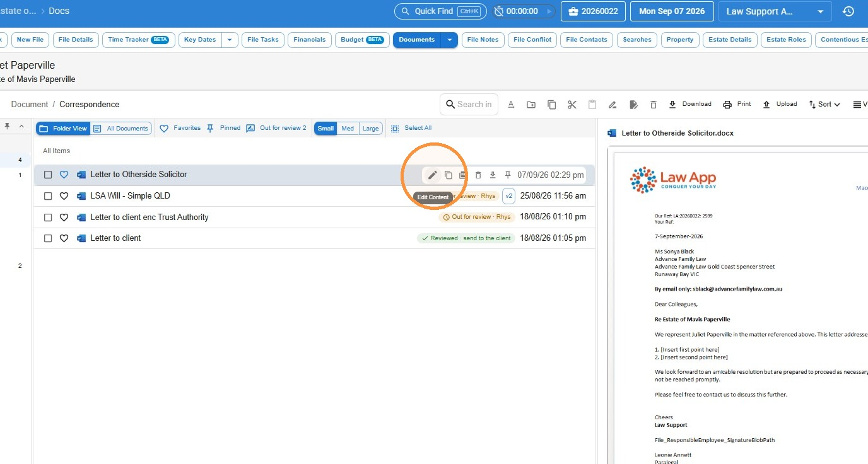Set the list size to Large
This screenshot has height=464, width=868.
click(x=371, y=129)
